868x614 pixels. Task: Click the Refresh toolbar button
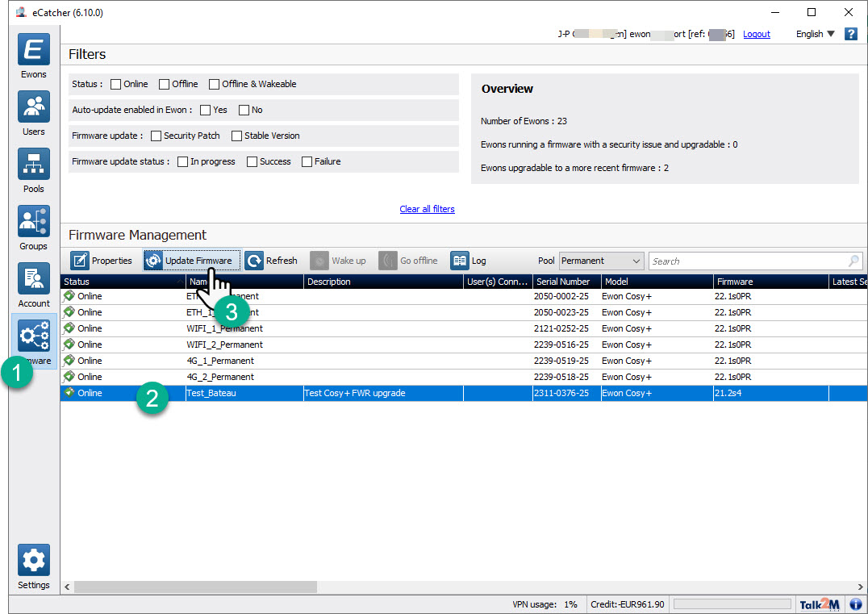pyautogui.click(x=272, y=261)
